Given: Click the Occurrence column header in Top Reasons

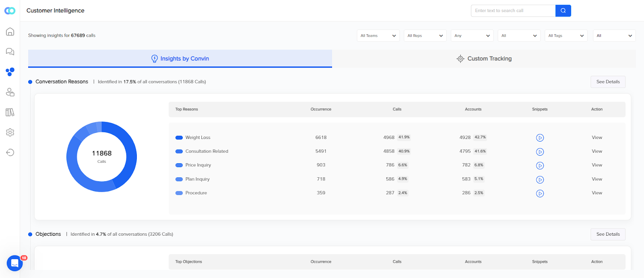Looking at the screenshot, I should [x=321, y=109].
